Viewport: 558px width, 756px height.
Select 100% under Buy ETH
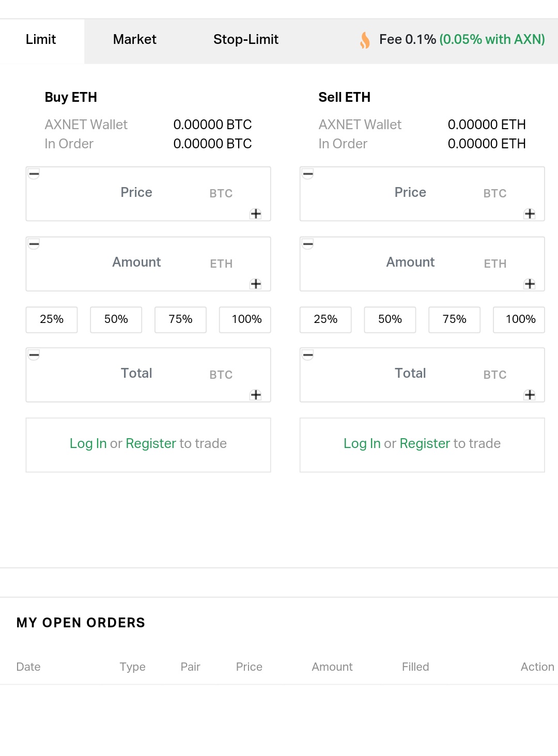(246, 319)
